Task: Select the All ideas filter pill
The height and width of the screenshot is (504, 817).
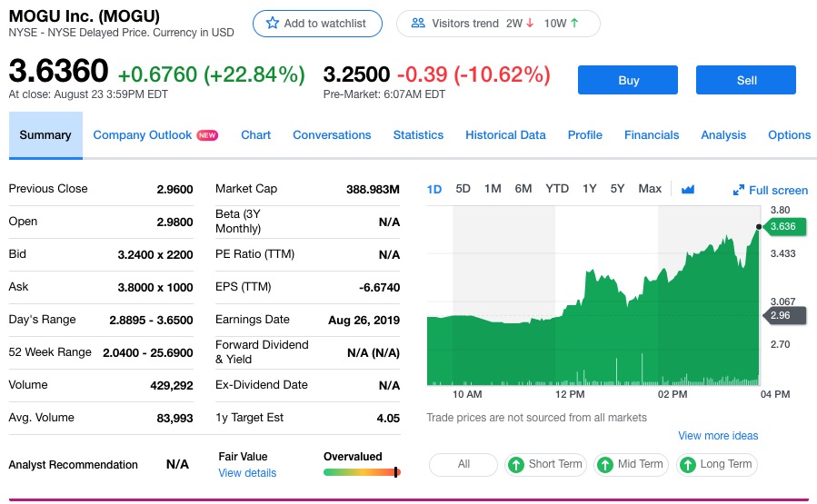Action: (463, 464)
